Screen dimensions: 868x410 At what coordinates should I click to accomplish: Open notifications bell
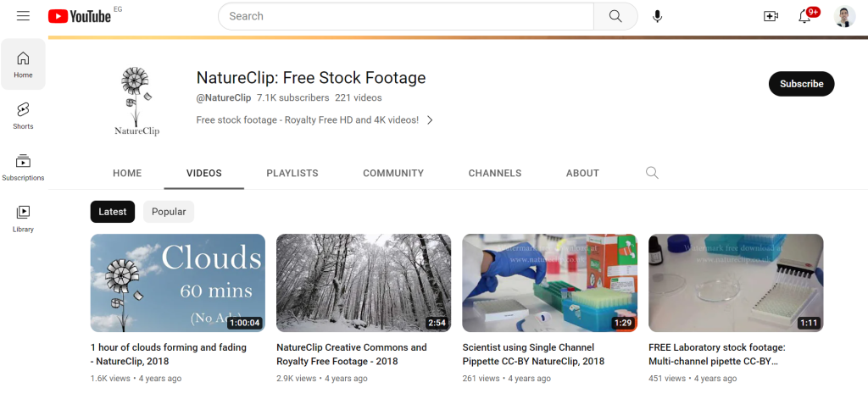805,16
